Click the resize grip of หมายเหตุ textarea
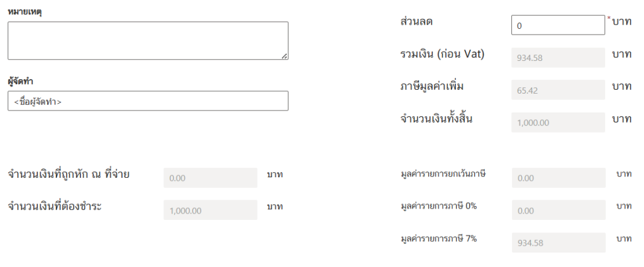Image resolution: width=644 pixels, height=267 pixels. [284, 56]
